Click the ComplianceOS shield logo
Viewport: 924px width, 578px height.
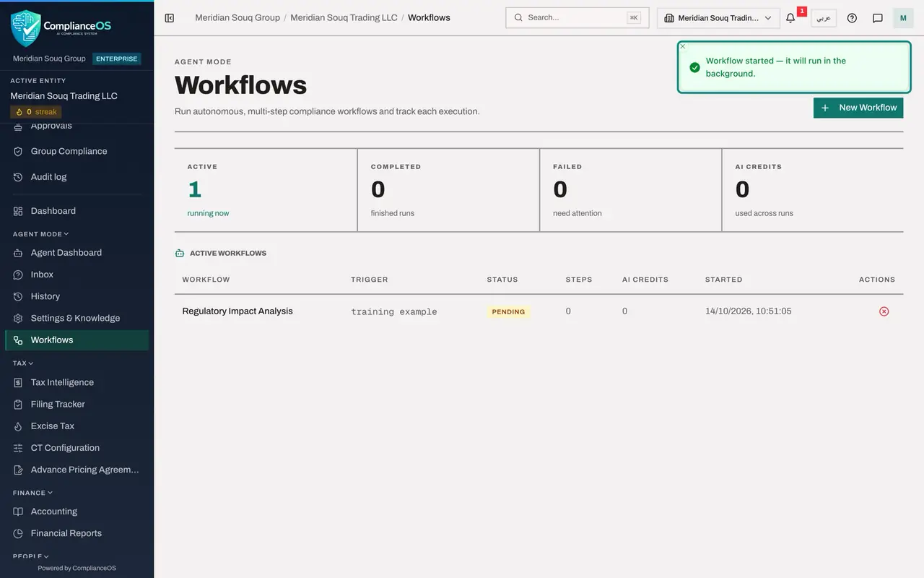(26, 28)
